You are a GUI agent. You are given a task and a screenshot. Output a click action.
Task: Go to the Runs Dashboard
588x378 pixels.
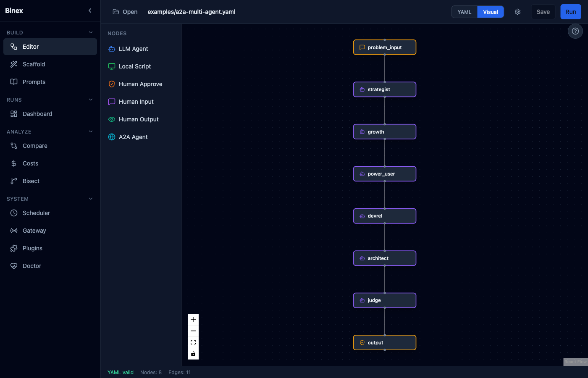(37, 113)
